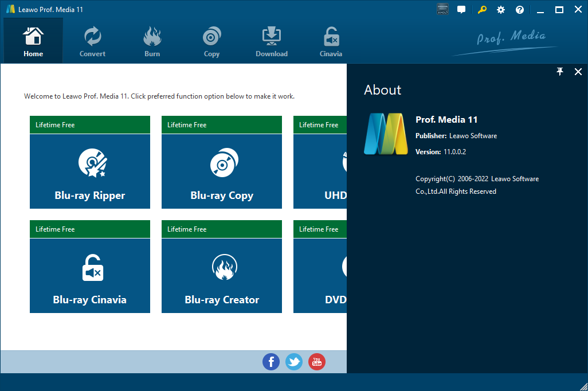Click Lifetime Free banner above Blu-ray Cinavia
The image size is (588, 391).
click(90, 229)
